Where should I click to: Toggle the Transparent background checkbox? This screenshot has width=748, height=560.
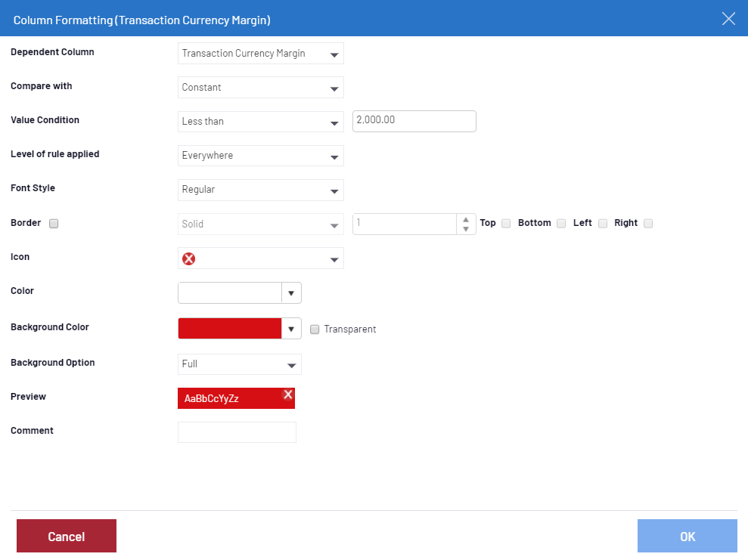315,330
